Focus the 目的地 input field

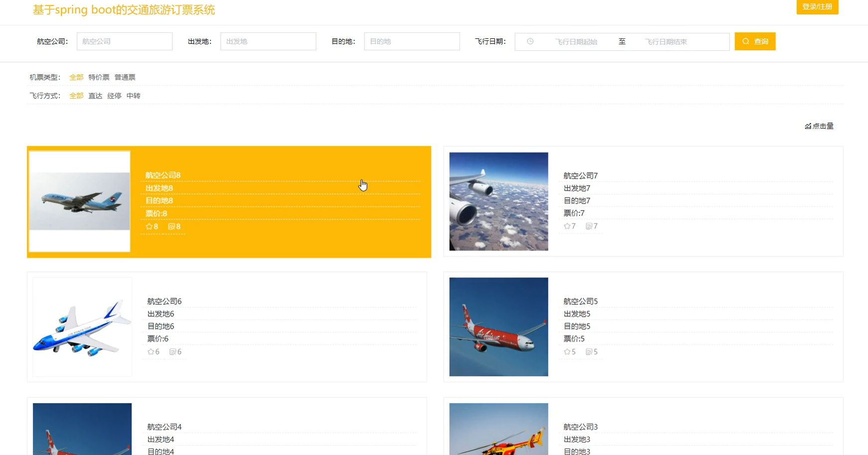pyautogui.click(x=412, y=41)
